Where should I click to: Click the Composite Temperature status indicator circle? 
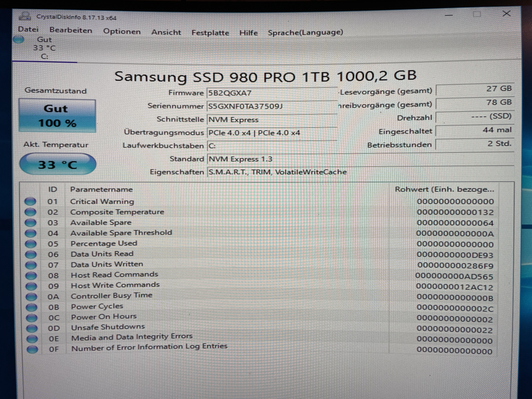click(30, 212)
